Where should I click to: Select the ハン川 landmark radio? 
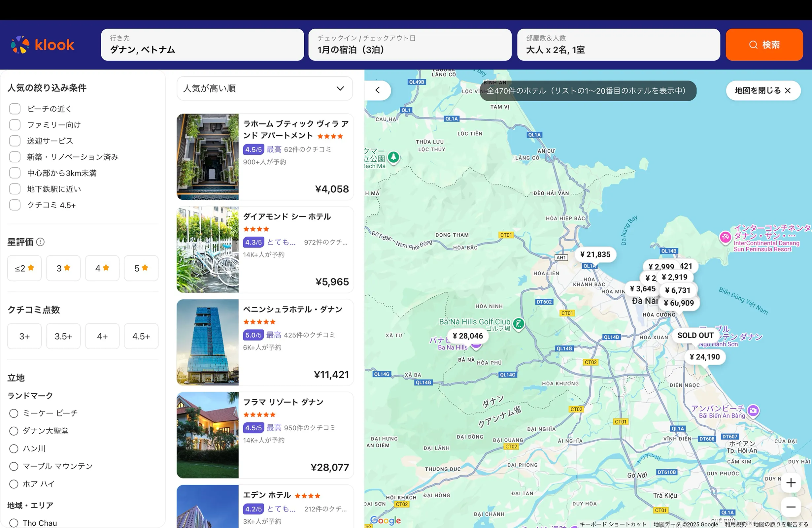[14, 449]
